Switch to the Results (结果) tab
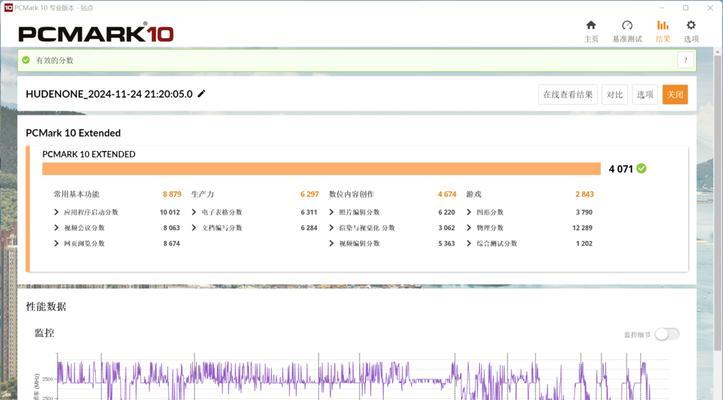723x400 pixels. pyautogui.click(x=663, y=31)
